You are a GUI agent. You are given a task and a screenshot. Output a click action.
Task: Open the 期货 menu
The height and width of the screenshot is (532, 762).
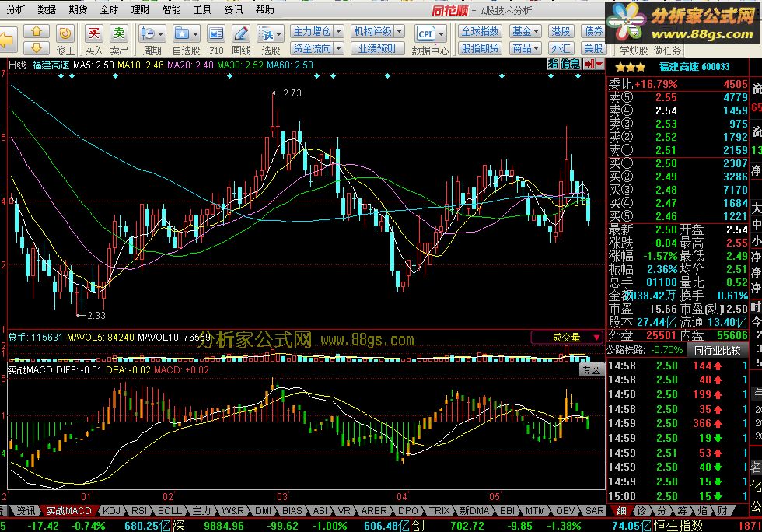78,10
